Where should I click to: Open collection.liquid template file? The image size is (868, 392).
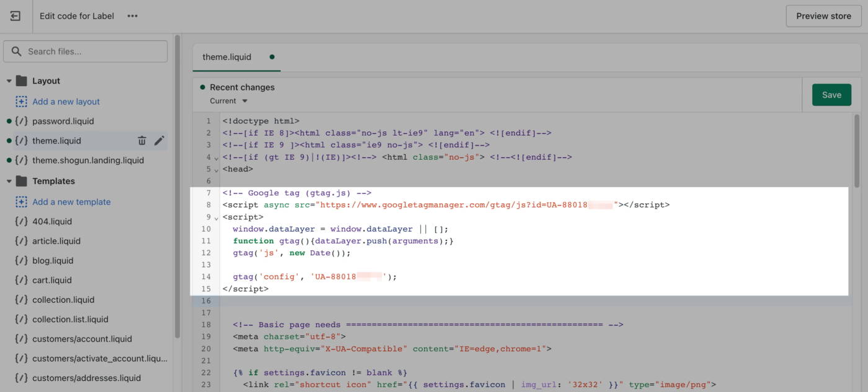coord(63,300)
